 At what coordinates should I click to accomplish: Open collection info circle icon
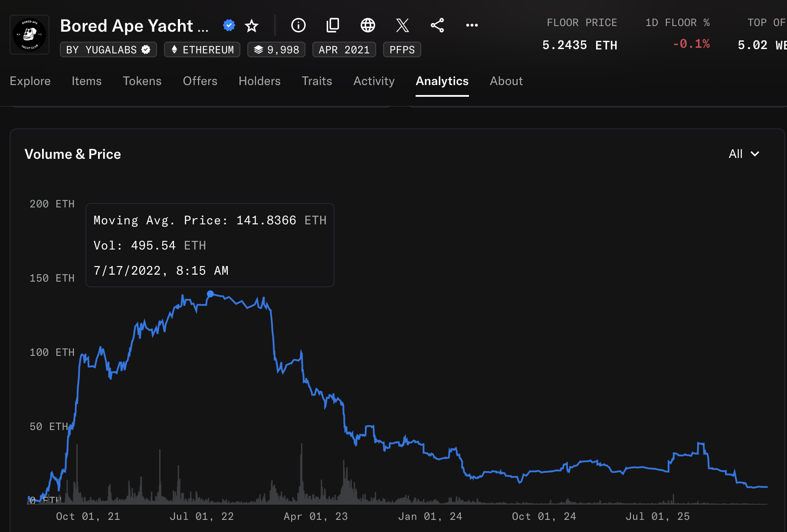tap(298, 25)
